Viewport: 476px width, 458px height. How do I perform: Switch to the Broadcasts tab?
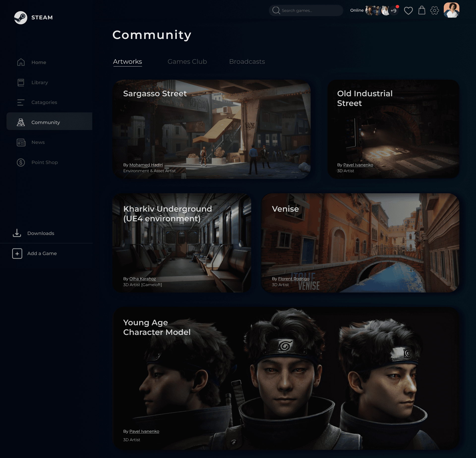[x=247, y=62]
